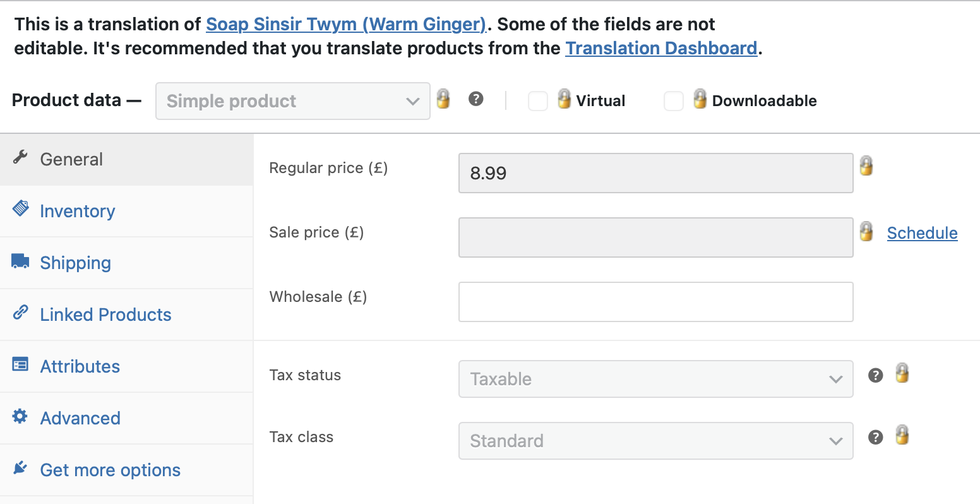Toggle the Downloadable checkbox
Viewport: 980px width, 504px height.
pos(673,101)
